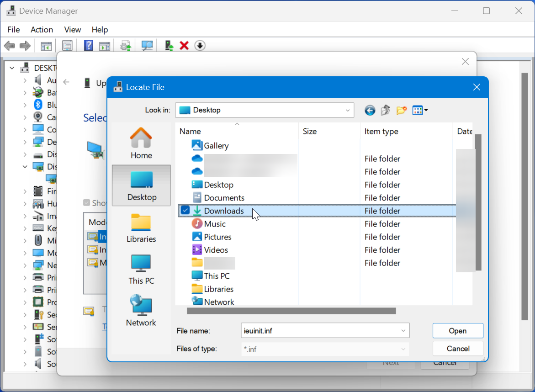
Task: Click the File name input field
Action: 320,331
